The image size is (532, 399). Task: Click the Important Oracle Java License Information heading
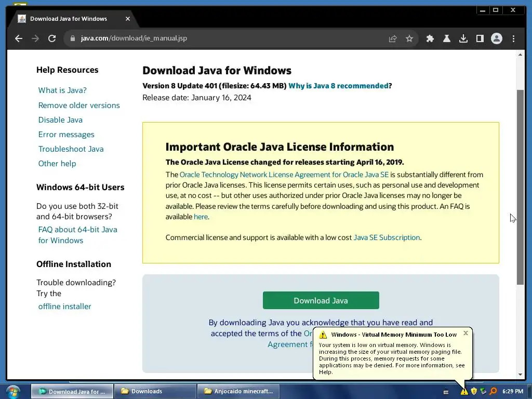(280, 147)
